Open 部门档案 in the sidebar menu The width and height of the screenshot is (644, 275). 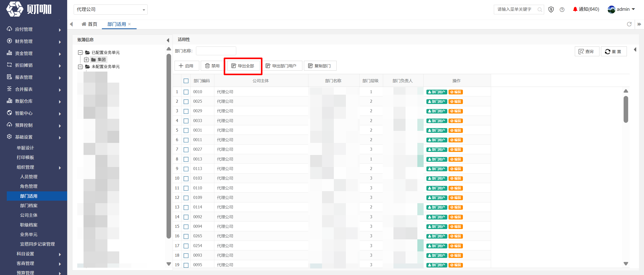coord(29,205)
